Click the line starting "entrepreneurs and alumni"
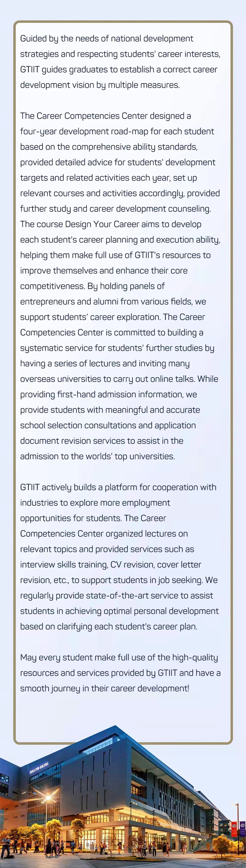This screenshot has height=868, width=246. [x=113, y=301]
